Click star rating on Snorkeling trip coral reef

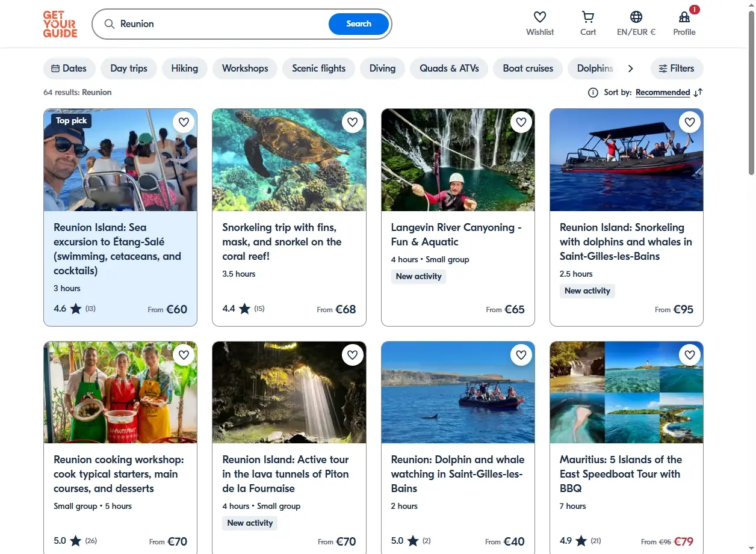(244, 309)
